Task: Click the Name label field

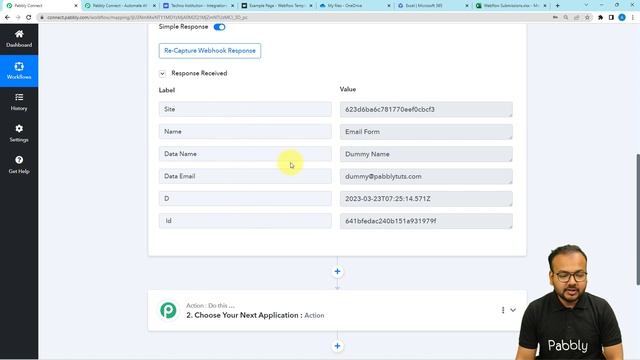Action: (x=245, y=131)
